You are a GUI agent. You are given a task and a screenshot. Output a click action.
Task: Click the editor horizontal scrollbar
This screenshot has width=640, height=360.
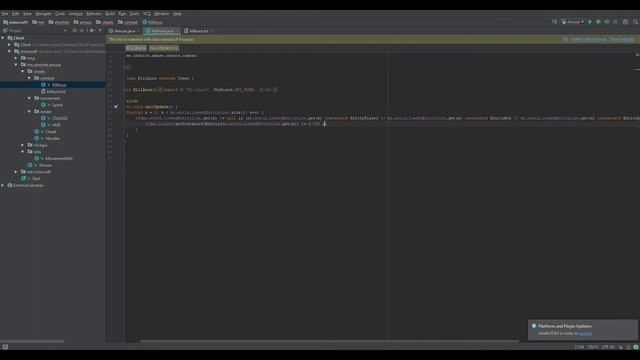(329, 341)
